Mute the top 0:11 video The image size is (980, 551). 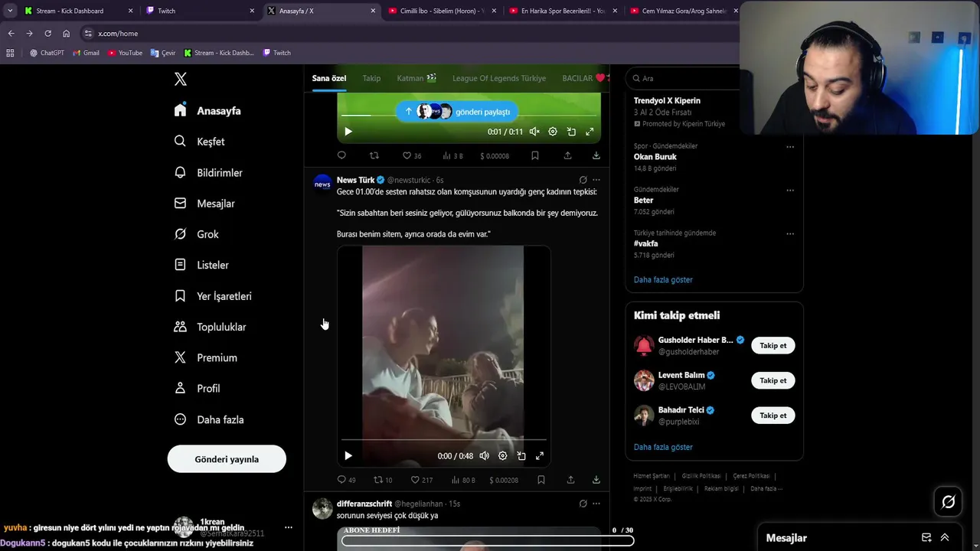coord(534,132)
